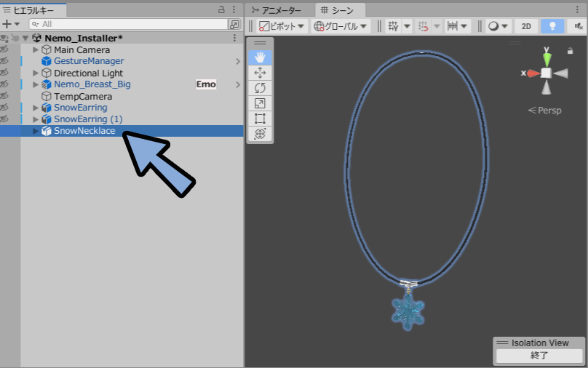The height and width of the screenshot is (368, 588).
Task: Switch to the アニメーター tab
Action: (276, 10)
